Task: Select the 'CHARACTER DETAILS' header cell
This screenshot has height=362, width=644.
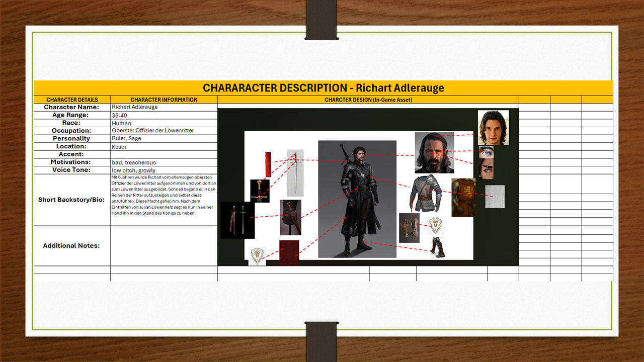Action: (x=72, y=100)
